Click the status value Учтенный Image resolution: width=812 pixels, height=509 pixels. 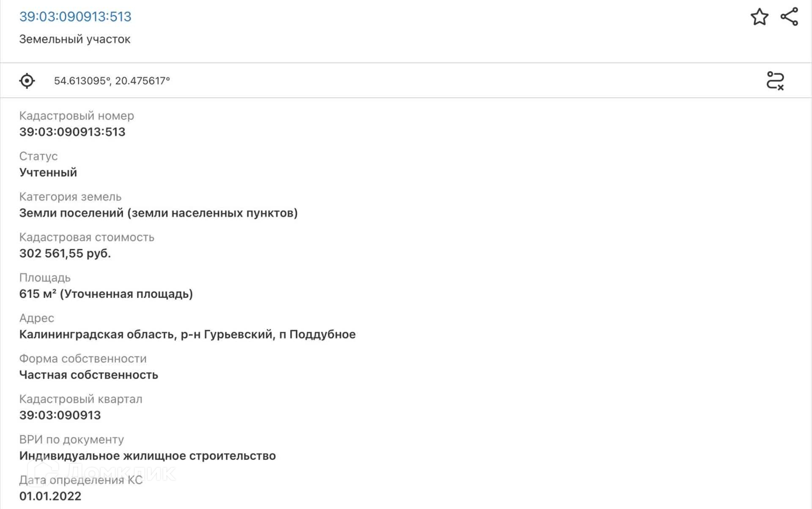point(48,173)
